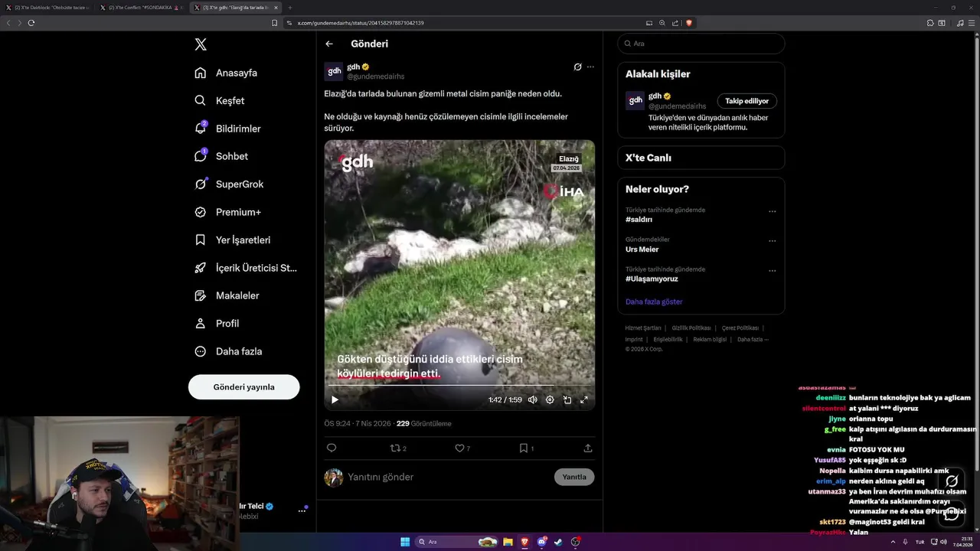980x551 pixels.
Task: Open the post's three-dot more menu
Action: point(590,67)
